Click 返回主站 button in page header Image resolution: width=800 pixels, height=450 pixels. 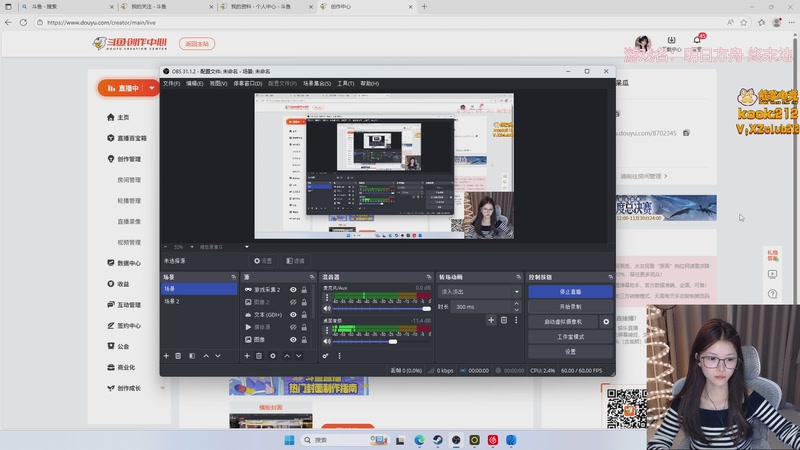point(197,44)
